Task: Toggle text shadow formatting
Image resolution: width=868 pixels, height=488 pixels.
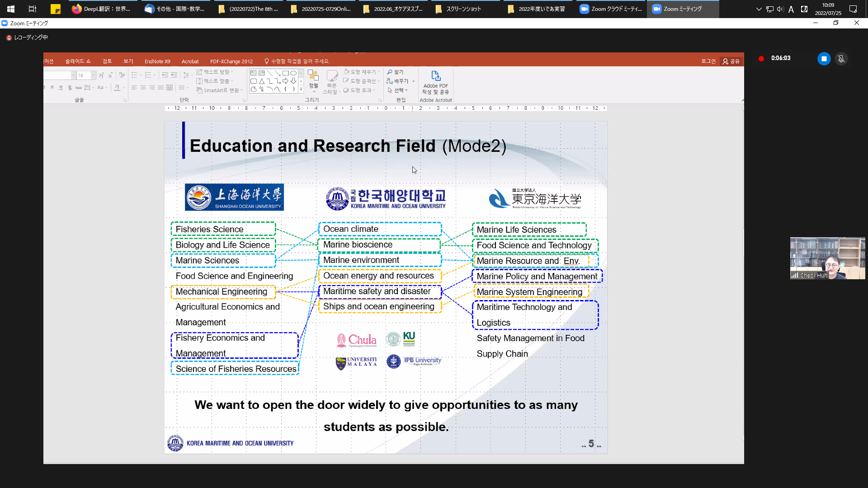Action: coord(70,88)
